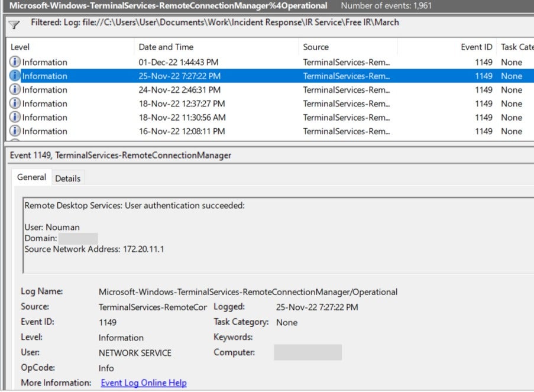Image resolution: width=534 pixels, height=392 pixels.
Task: Click info icon of 25-Nov-22 event row
Action: click(x=15, y=76)
